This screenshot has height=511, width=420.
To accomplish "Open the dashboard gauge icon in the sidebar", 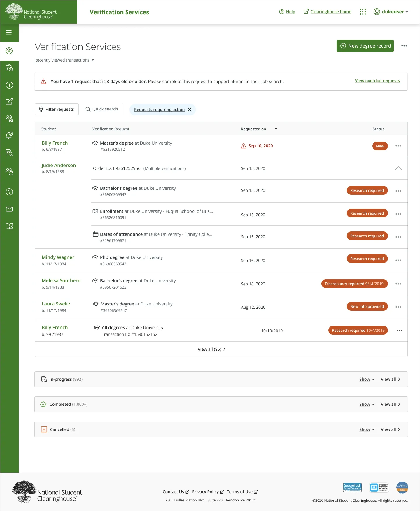I will (x=9, y=51).
